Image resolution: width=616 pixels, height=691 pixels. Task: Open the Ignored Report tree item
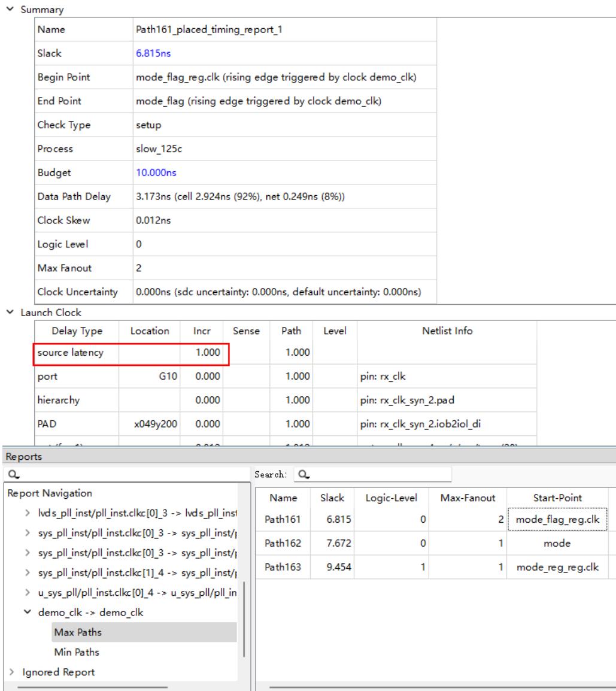(59, 672)
